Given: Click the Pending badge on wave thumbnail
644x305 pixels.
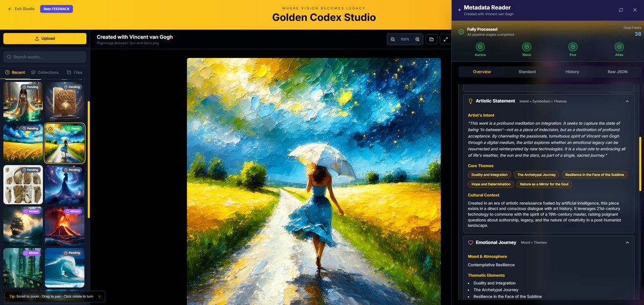Looking at the screenshot, I should coord(72,252).
